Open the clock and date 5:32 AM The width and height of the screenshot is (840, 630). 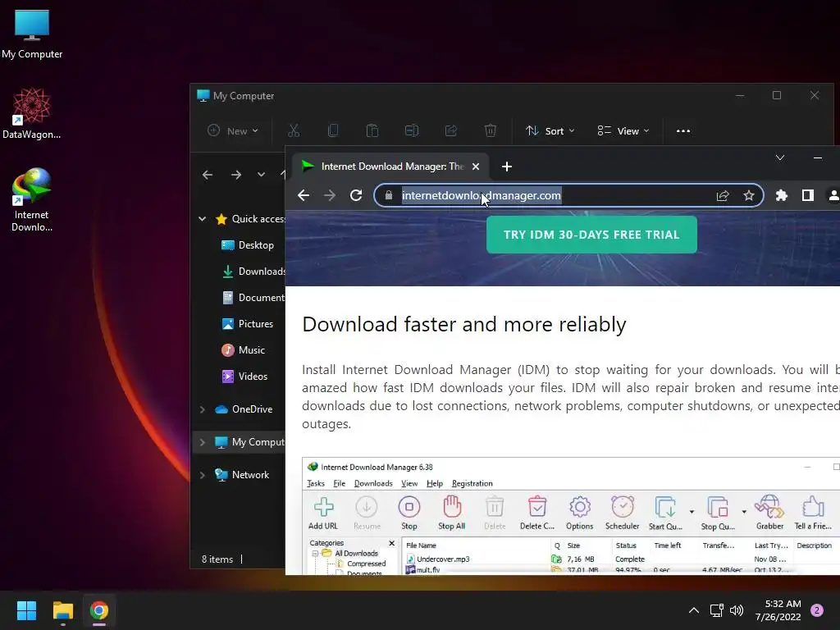[778, 610]
